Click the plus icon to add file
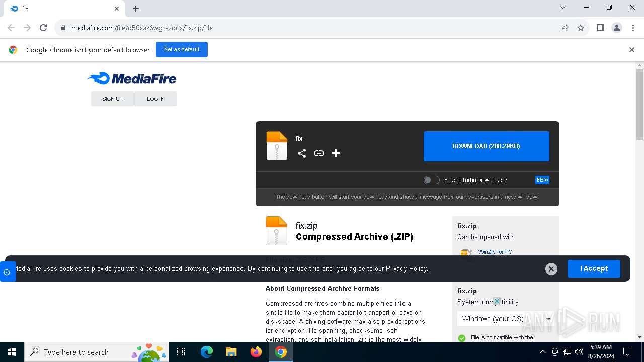Screen dimensions: 644x362 tap(336, 153)
